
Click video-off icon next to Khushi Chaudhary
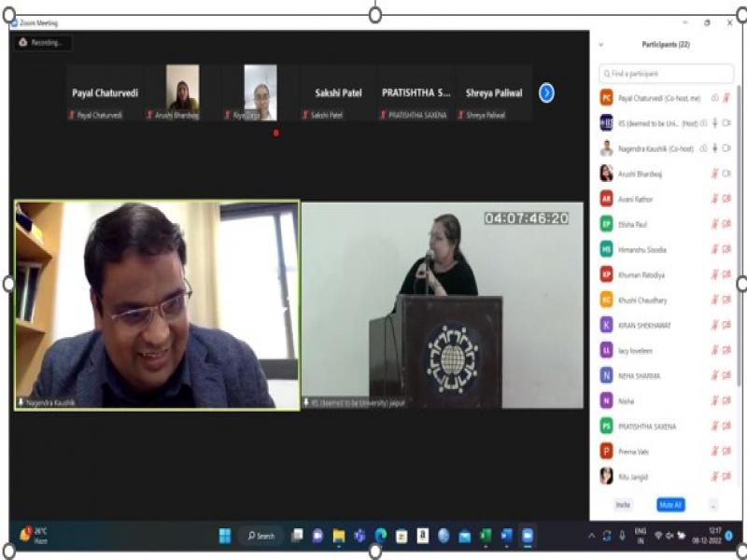click(x=726, y=300)
